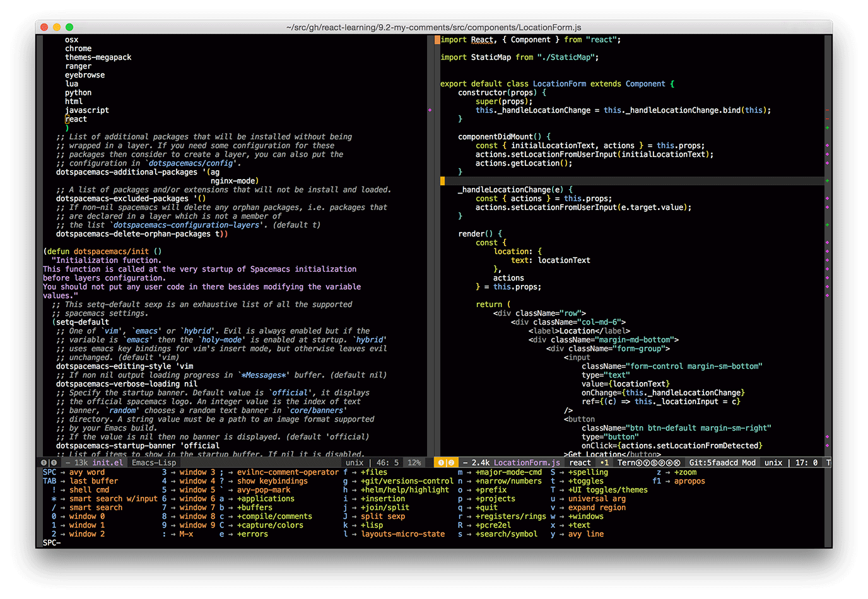Select the +git/versions-control which-key entry

pos(407,481)
